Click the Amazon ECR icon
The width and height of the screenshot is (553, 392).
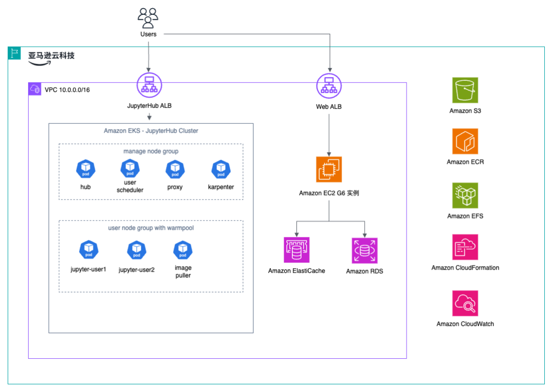pyautogui.click(x=465, y=141)
